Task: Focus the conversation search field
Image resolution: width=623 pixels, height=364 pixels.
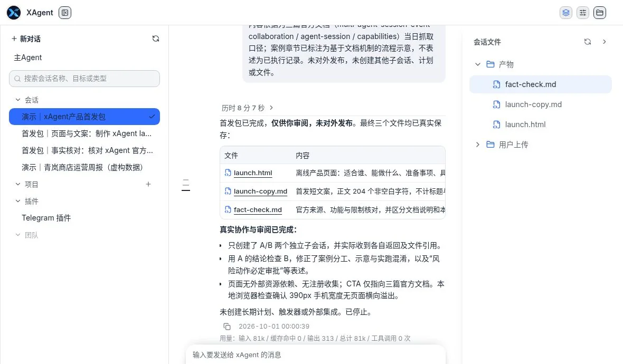Action: pos(84,79)
